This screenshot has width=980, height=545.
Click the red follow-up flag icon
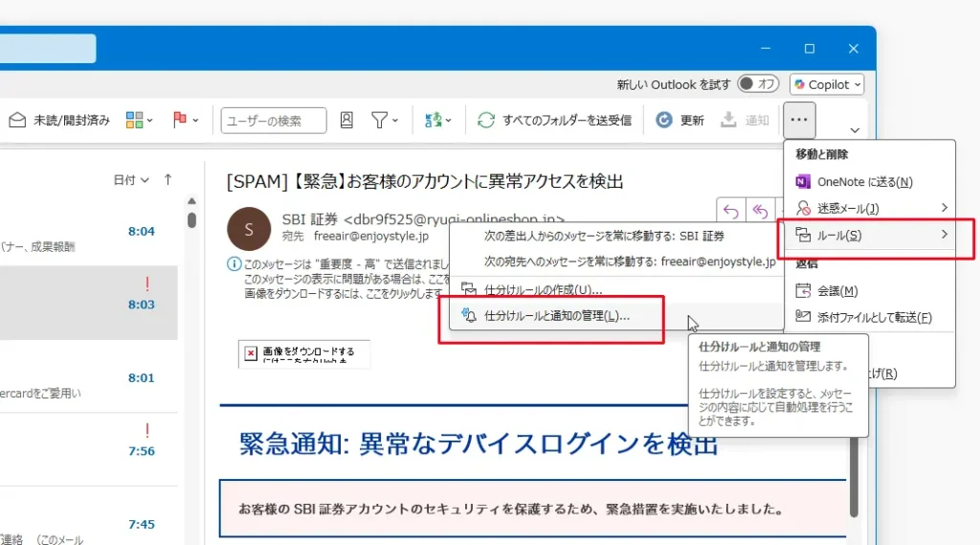179,120
